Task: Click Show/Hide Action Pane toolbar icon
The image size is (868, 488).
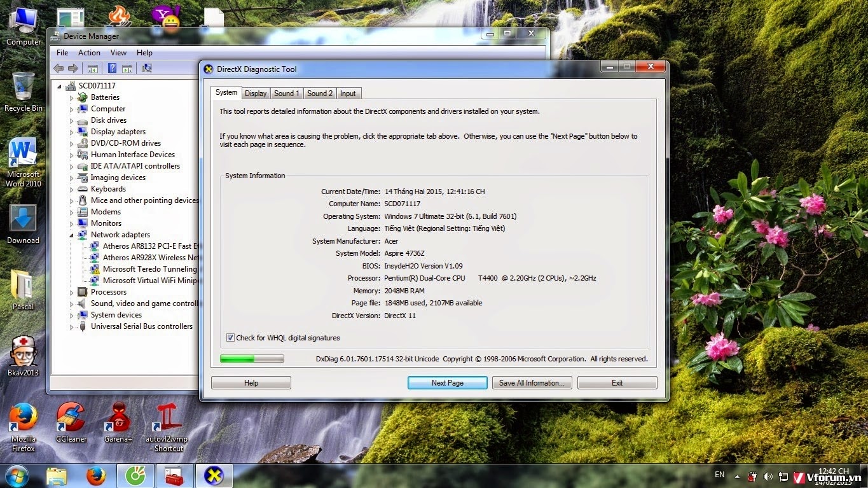Action: pyautogui.click(x=127, y=68)
